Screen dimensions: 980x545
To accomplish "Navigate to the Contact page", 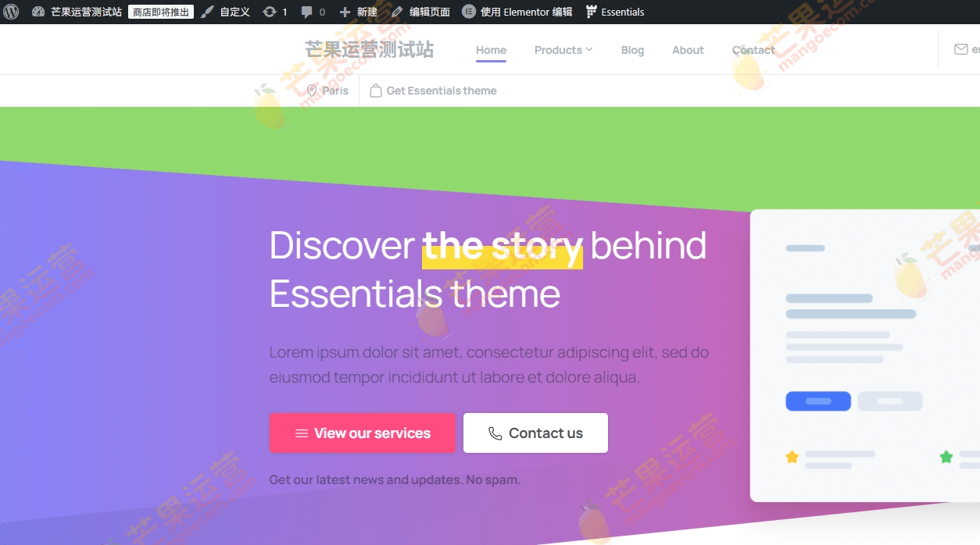I will (753, 50).
